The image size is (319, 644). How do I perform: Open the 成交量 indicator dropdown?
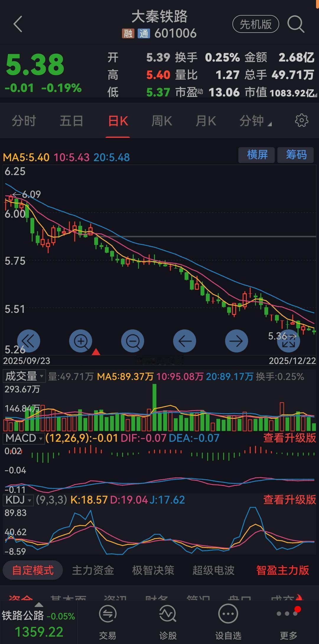[25, 376]
